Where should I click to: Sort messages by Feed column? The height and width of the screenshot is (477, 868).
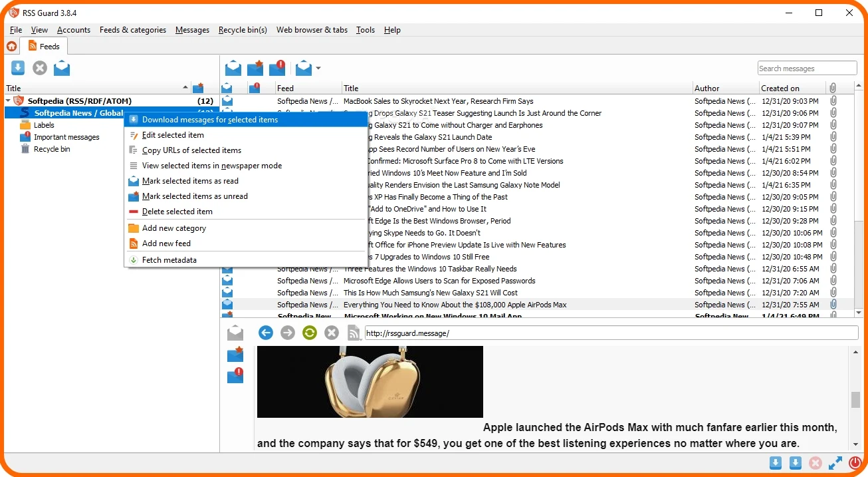click(x=308, y=88)
